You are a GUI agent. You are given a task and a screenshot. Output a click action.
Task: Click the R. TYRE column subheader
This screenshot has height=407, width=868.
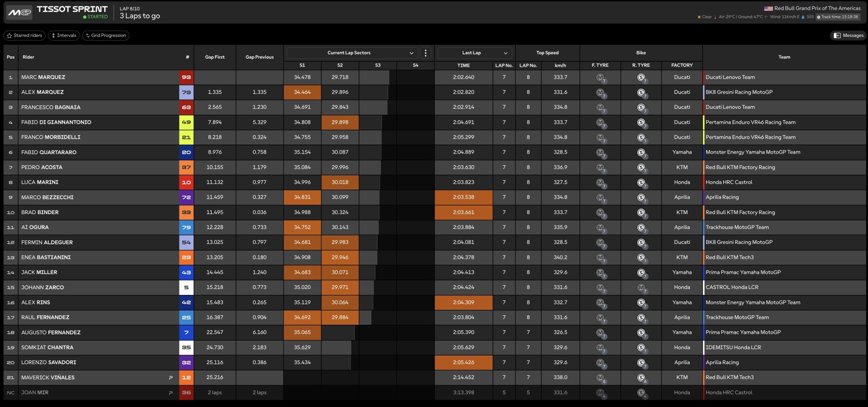point(641,65)
